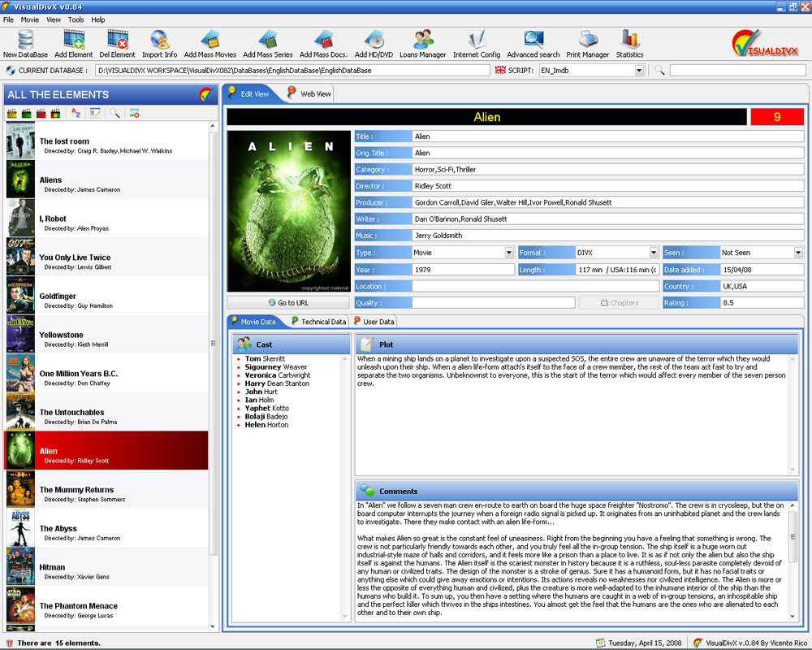The height and width of the screenshot is (650, 812).
Task: Open the Print Manager
Action: tap(587, 44)
